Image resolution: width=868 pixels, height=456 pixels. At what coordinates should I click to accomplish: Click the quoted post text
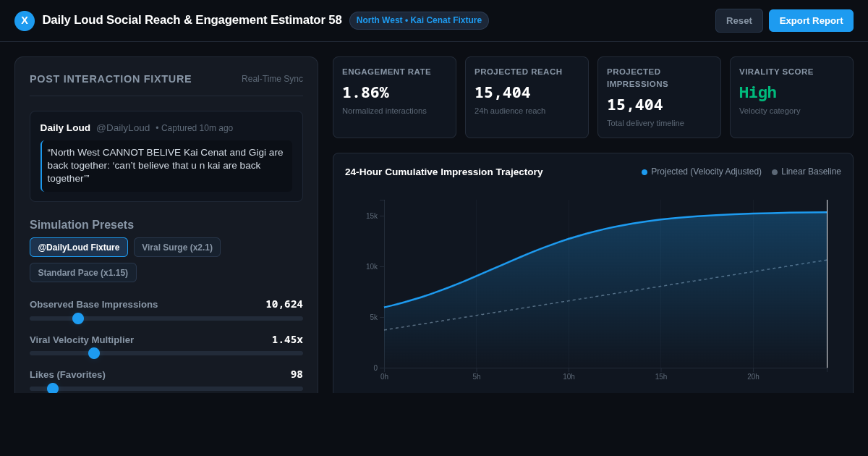[x=167, y=166]
